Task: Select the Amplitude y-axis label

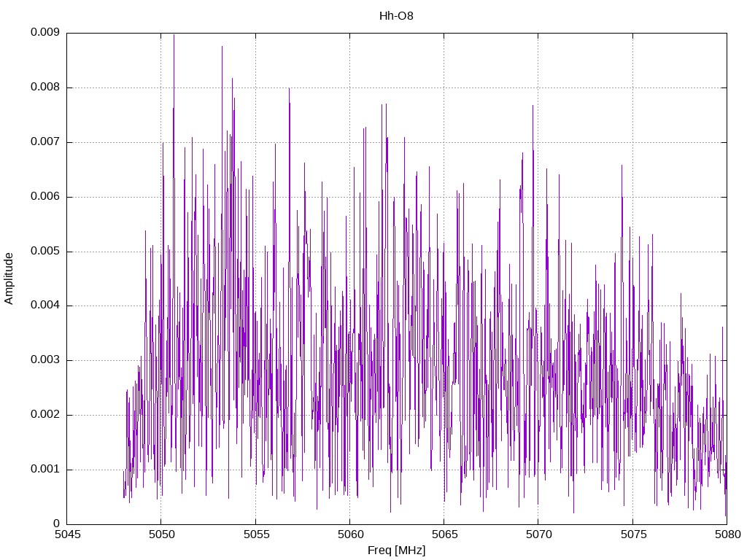Action: click(9, 279)
